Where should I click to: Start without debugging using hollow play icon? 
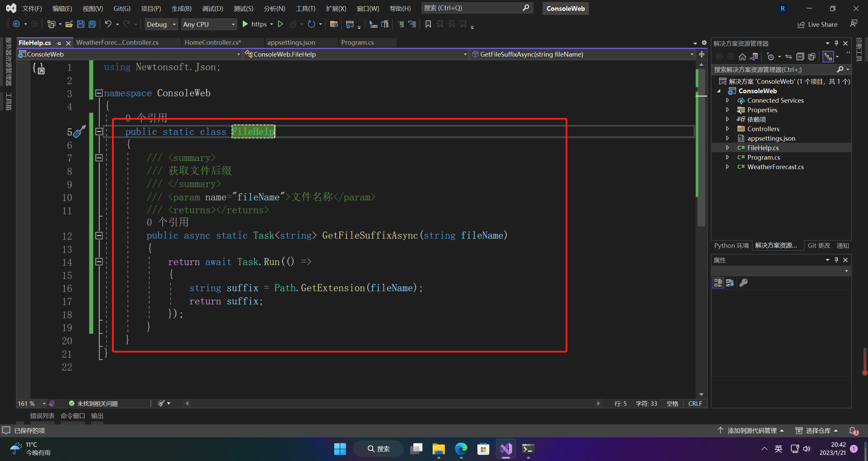[x=280, y=24]
